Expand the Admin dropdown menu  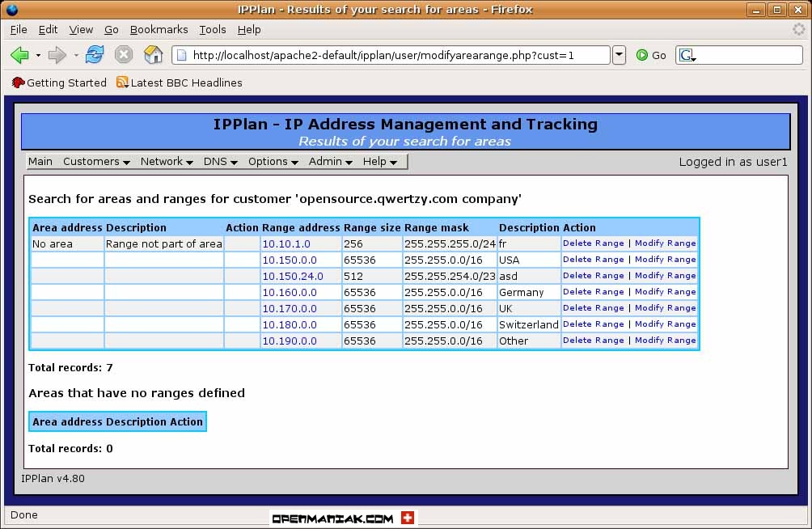(x=331, y=162)
